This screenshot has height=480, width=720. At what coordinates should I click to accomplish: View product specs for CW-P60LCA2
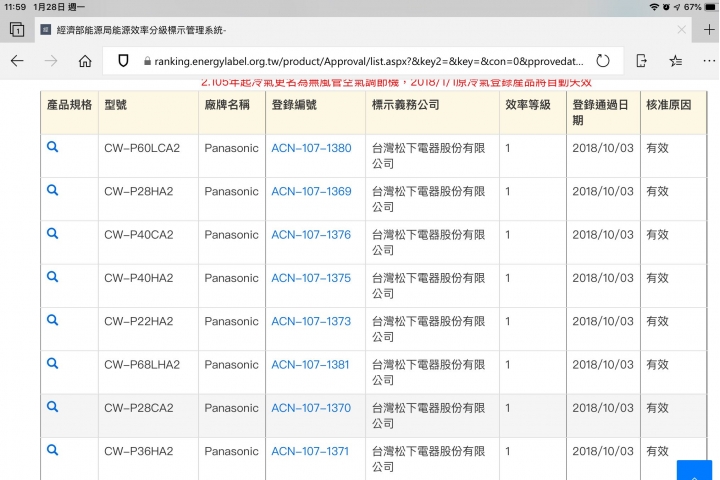53,147
